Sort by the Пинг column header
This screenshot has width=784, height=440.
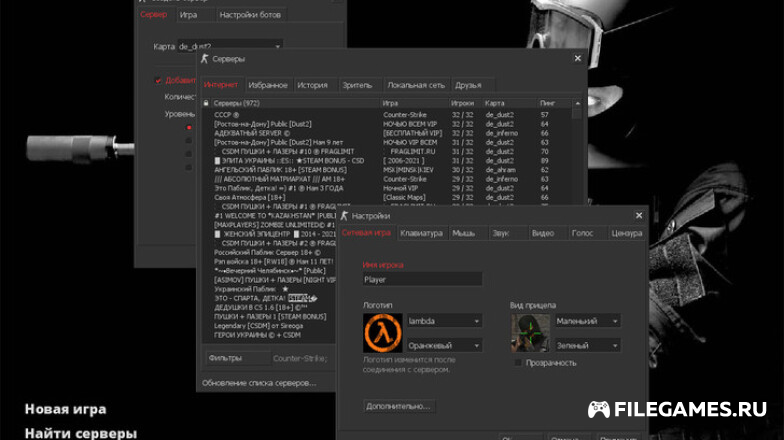coord(554,103)
